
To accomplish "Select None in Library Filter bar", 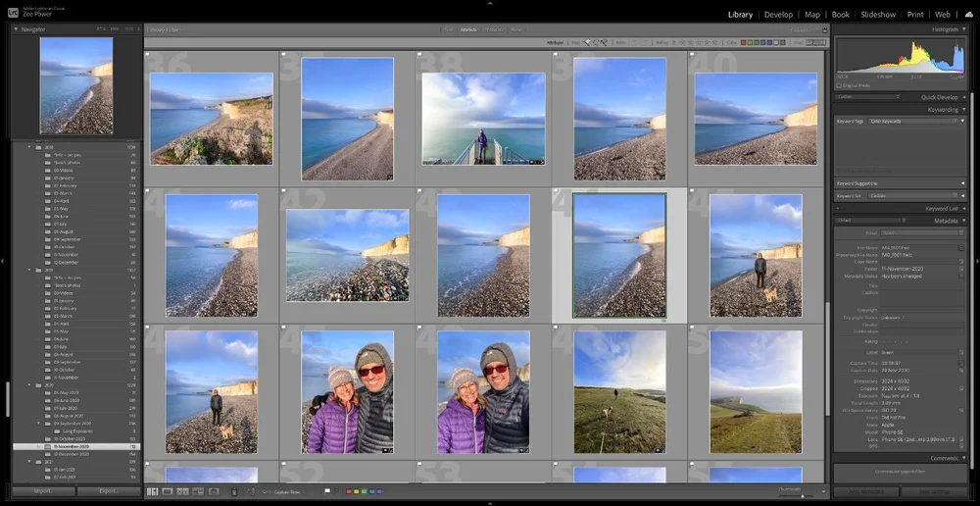I will click(515, 29).
